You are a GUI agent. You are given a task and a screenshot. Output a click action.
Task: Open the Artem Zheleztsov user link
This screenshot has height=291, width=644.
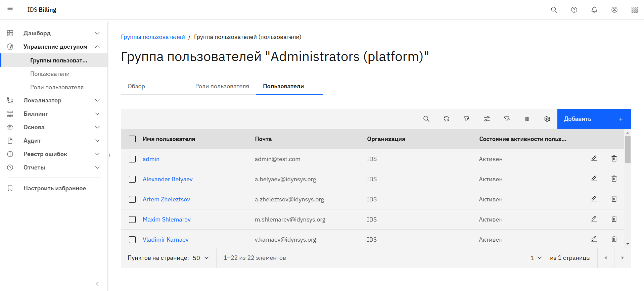166,199
